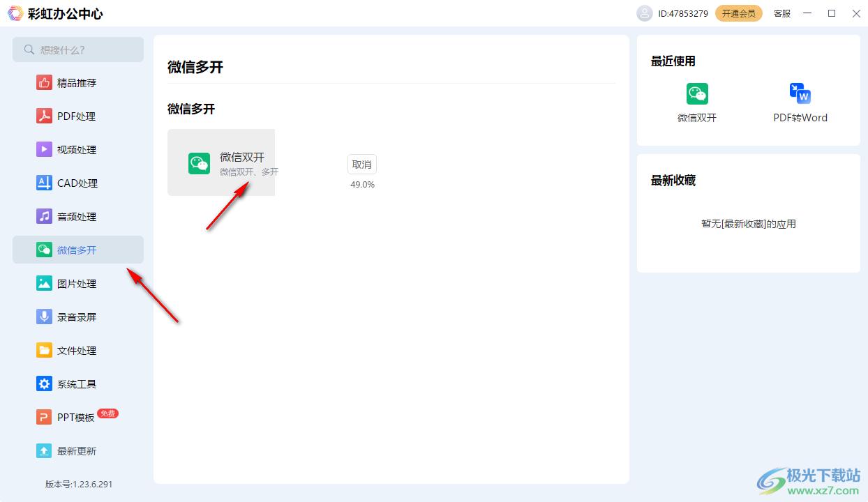Open the 视频处理 play icon
The height and width of the screenshot is (502, 868).
point(44,150)
